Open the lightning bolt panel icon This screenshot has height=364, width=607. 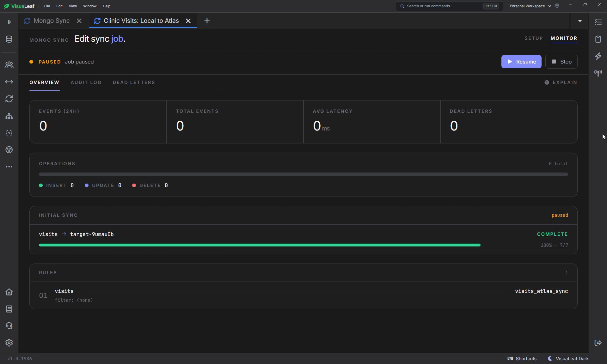(598, 56)
